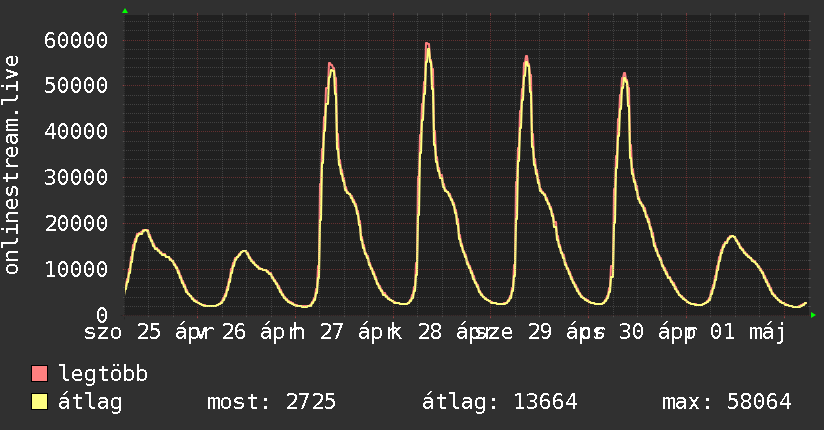Click the 'átlag: 13664' statistic
This screenshot has width=824, height=430.
coord(499,402)
